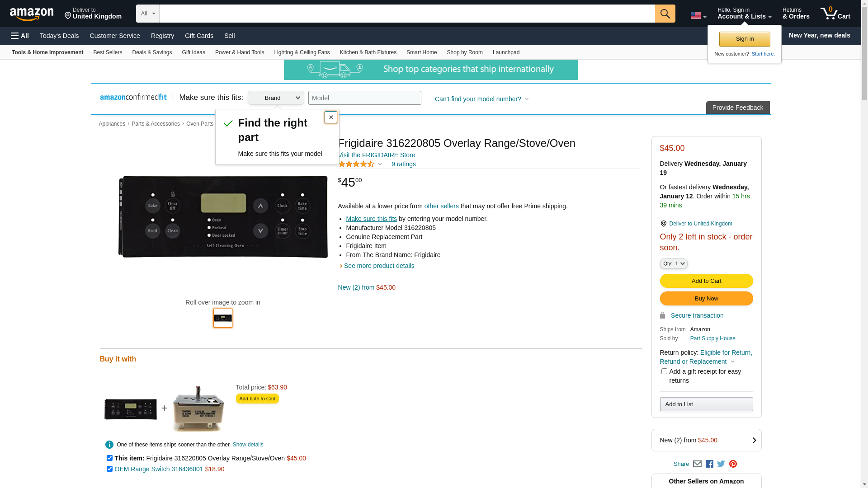
Task: Share via Twitter icon
Action: coord(721,464)
